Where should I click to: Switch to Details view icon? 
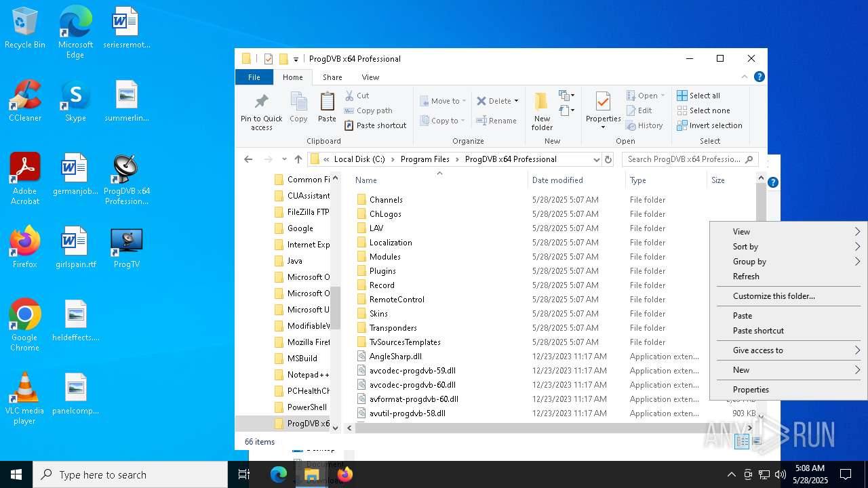coord(743,441)
